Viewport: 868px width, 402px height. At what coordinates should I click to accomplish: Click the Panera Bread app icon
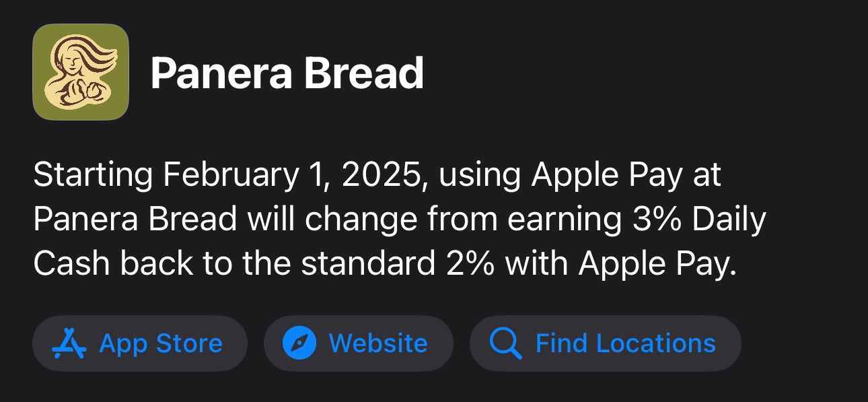81,72
